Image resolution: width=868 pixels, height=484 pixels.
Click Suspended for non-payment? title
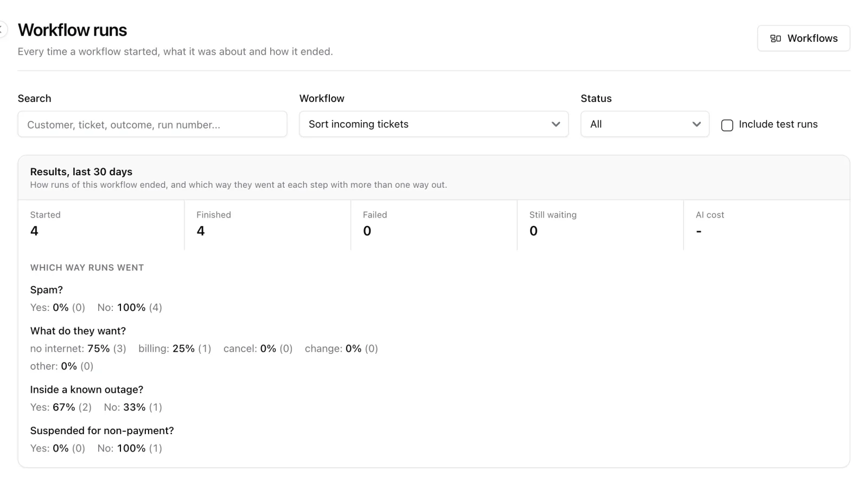coord(102,431)
